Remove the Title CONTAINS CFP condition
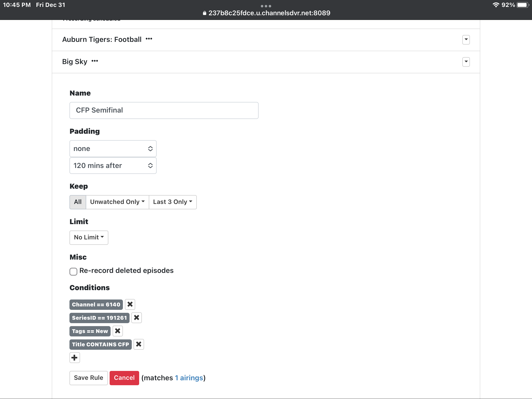Viewport: 532px width, 399px height. pyautogui.click(x=139, y=344)
